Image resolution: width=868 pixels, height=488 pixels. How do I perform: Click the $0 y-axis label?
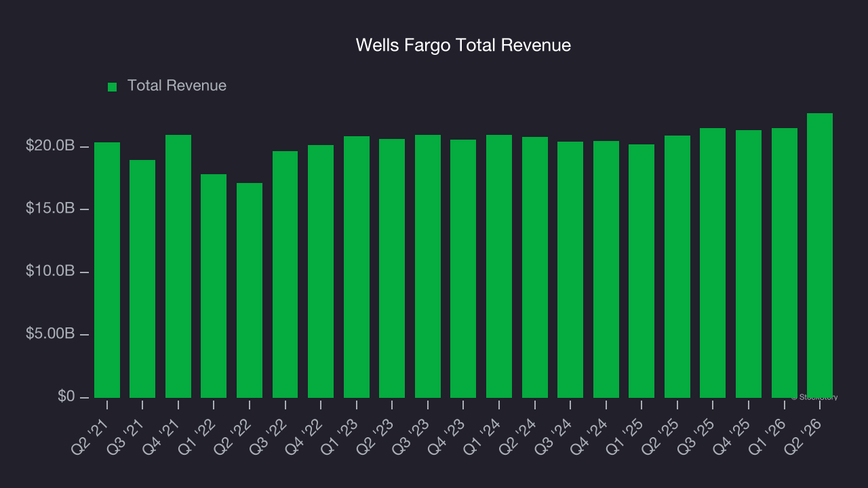[x=65, y=396]
